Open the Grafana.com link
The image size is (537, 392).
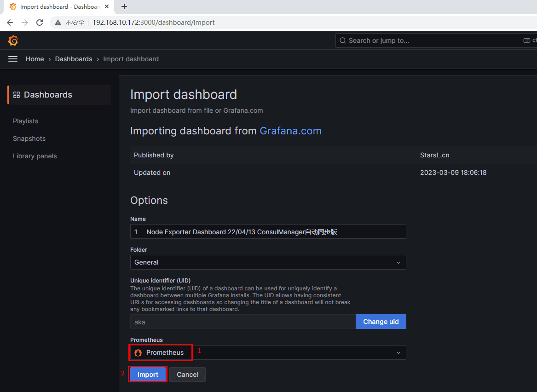tap(290, 131)
